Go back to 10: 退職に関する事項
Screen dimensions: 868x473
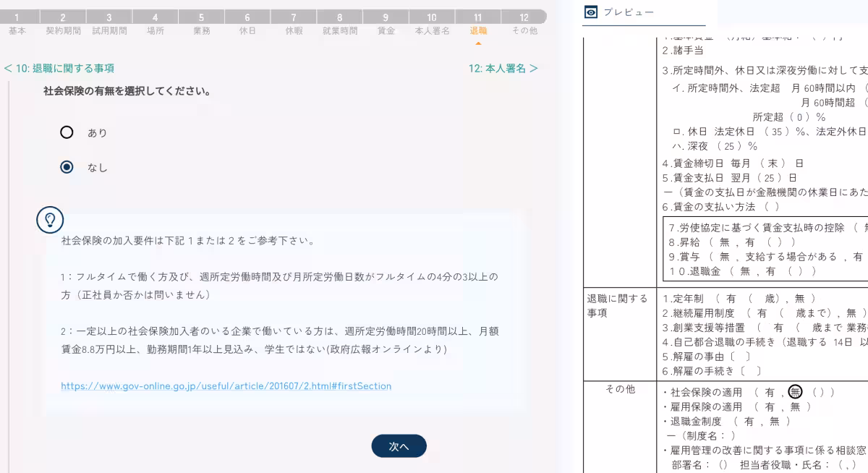click(x=59, y=69)
